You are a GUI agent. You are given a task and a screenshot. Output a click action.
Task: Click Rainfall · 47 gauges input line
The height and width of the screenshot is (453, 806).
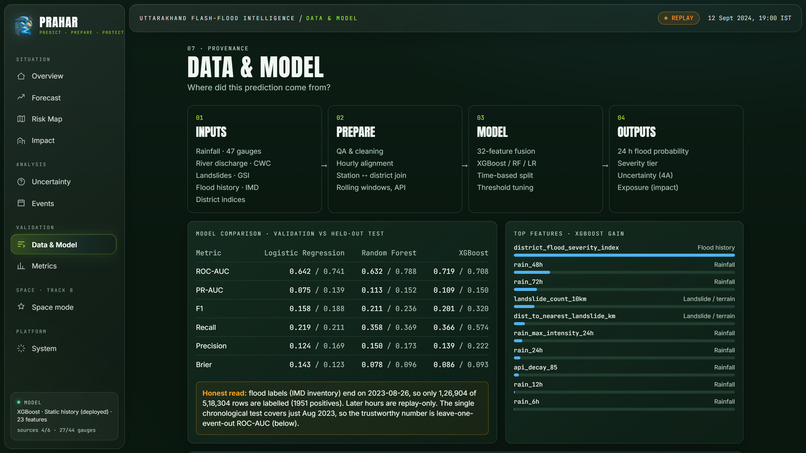click(x=228, y=151)
